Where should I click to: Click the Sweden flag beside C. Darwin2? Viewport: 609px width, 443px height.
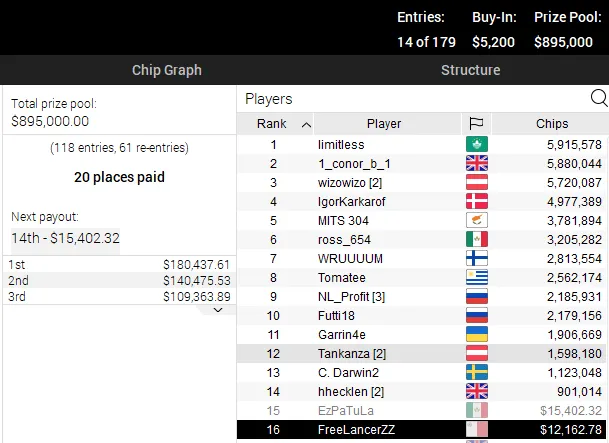[x=476, y=372]
